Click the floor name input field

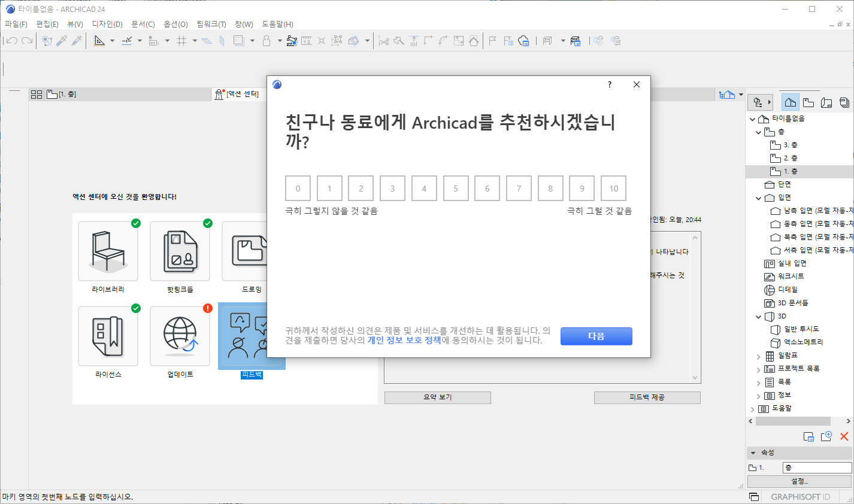[817, 467]
